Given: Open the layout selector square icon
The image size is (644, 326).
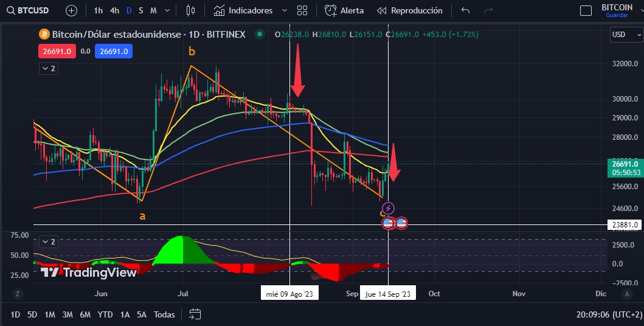Looking at the screenshot, I should click(x=586, y=11).
